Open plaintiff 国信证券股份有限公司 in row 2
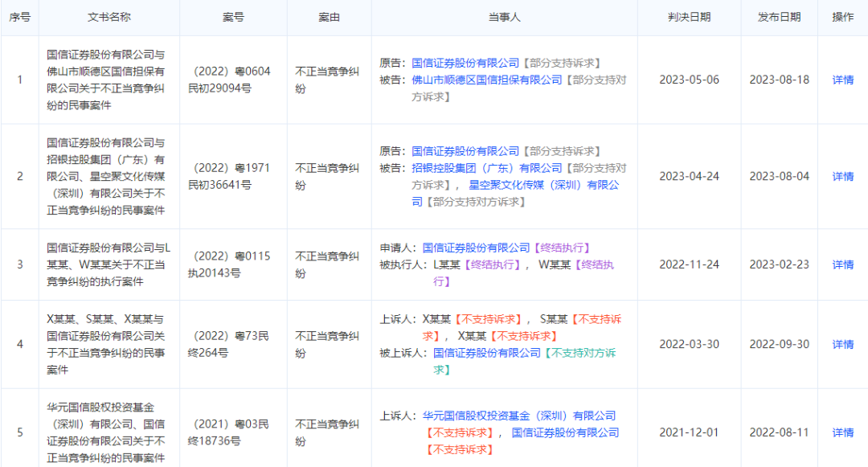This screenshot has width=868, height=467. (x=465, y=151)
